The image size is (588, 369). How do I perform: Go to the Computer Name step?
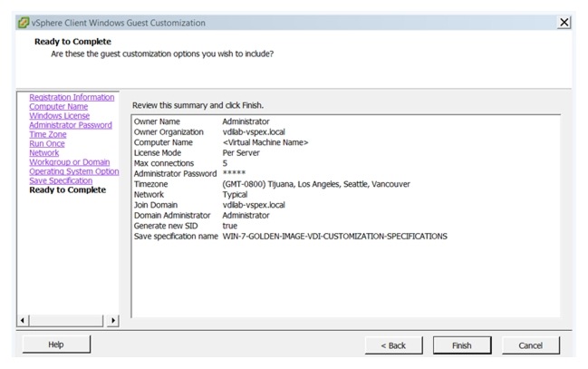click(59, 107)
